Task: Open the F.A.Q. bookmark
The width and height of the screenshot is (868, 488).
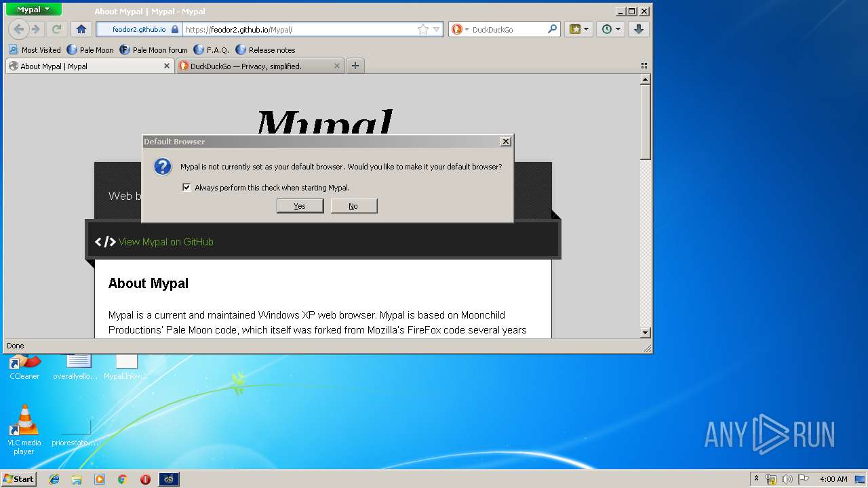Action: [211, 49]
